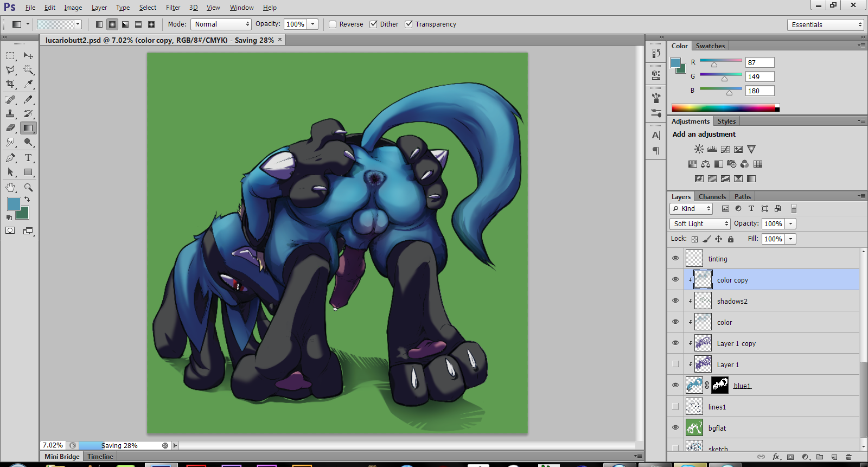Select the Dodge tool
The width and height of the screenshot is (868, 467).
tap(28, 142)
